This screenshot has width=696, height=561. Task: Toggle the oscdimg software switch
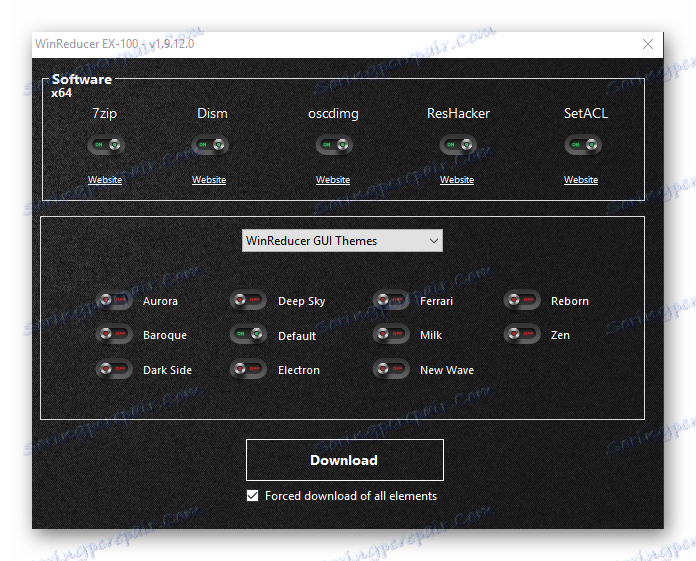334,145
